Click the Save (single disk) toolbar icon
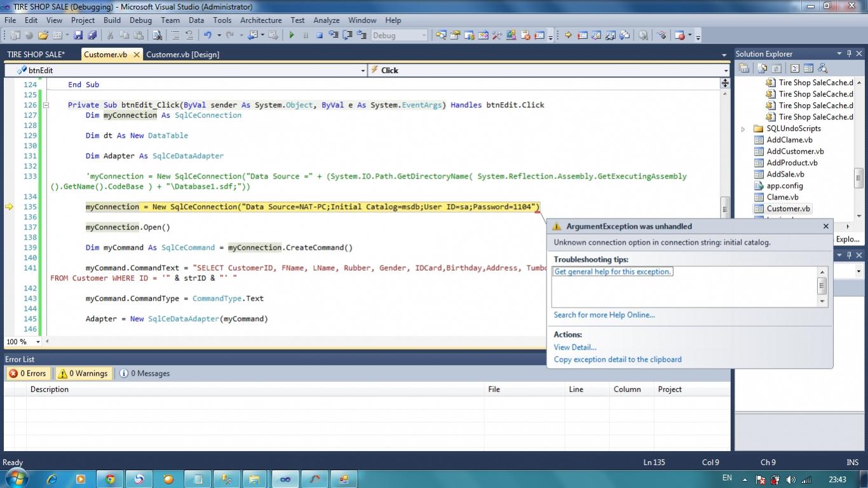 pos(78,36)
